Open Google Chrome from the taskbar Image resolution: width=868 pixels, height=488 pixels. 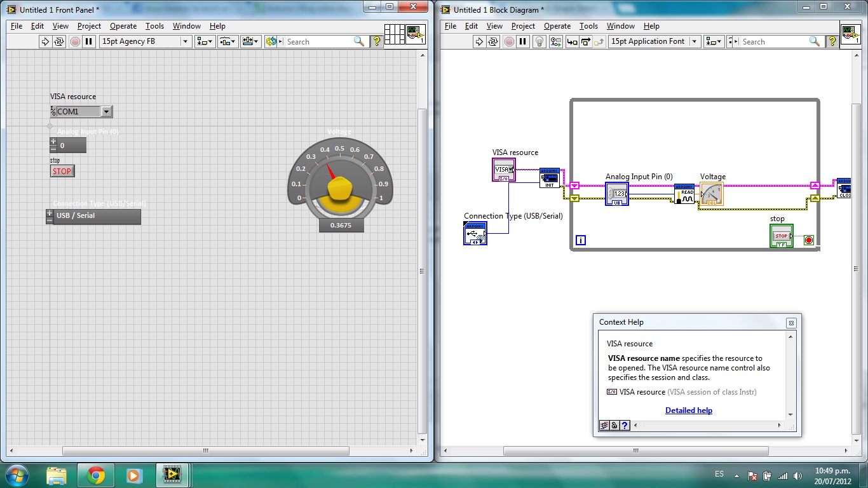click(x=96, y=475)
